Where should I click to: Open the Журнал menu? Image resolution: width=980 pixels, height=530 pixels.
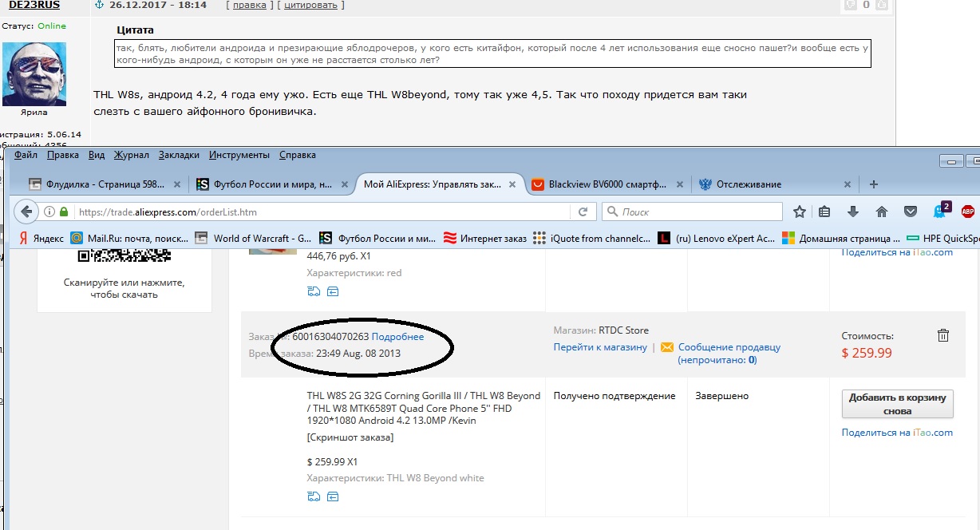point(132,155)
